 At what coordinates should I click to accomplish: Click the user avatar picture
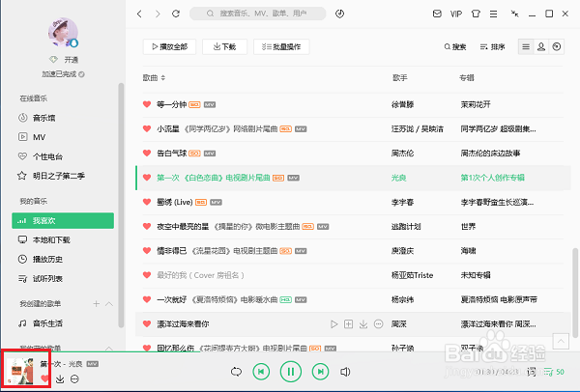point(63,33)
